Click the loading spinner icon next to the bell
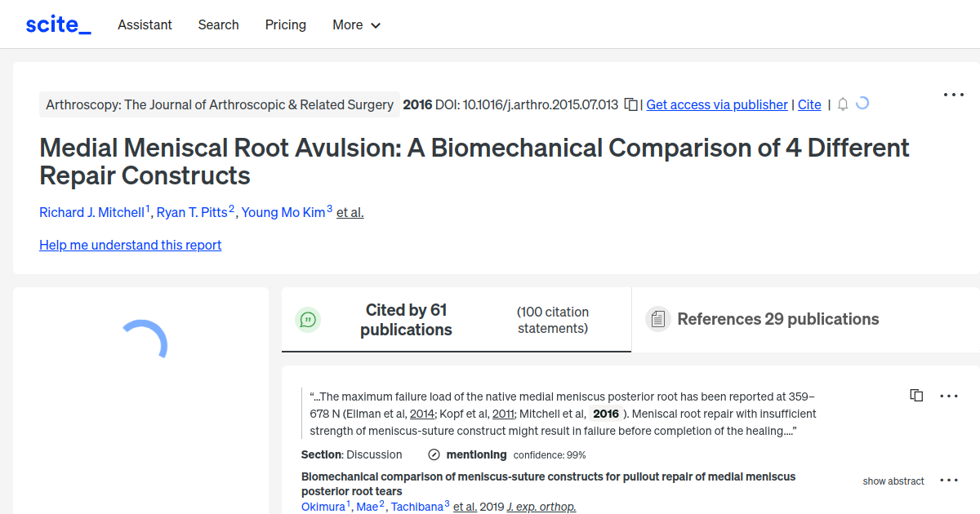This screenshot has height=514, width=980. pos(863,104)
